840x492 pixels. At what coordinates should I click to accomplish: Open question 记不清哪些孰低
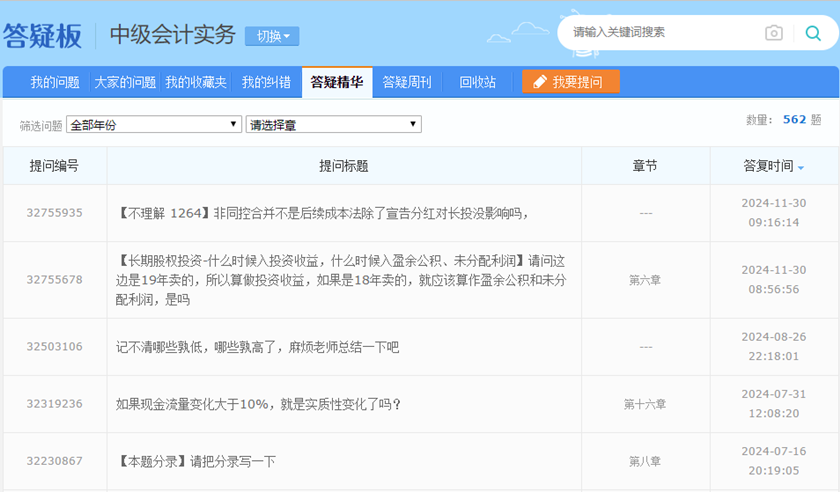[x=257, y=347]
